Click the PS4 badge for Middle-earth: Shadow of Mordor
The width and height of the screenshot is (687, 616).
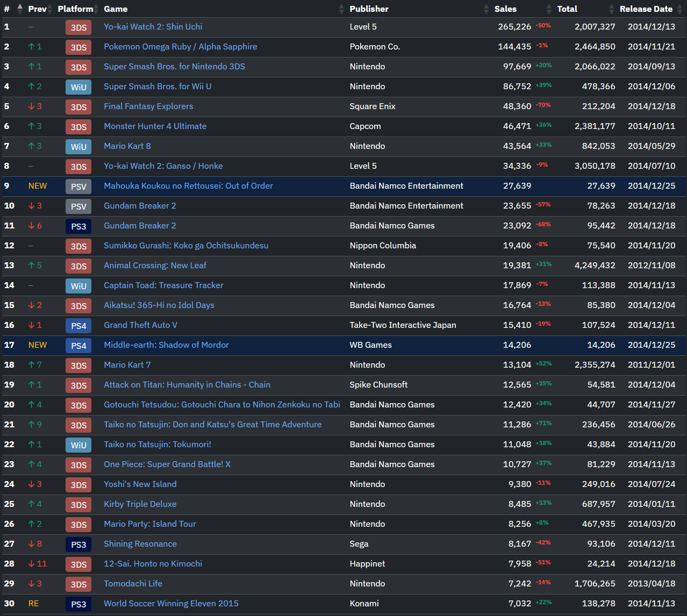point(78,346)
